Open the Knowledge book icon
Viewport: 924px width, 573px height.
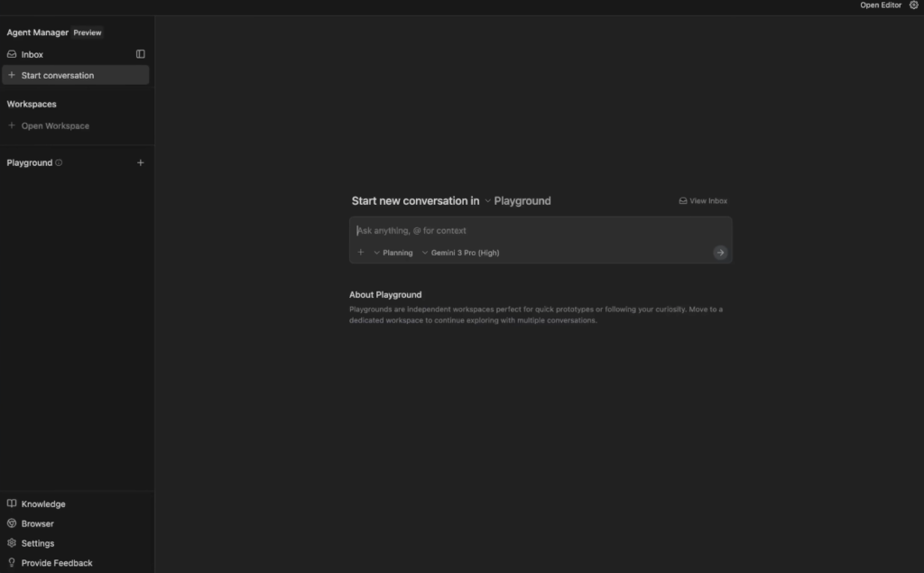pyautogui.click(x=12, y=504)
